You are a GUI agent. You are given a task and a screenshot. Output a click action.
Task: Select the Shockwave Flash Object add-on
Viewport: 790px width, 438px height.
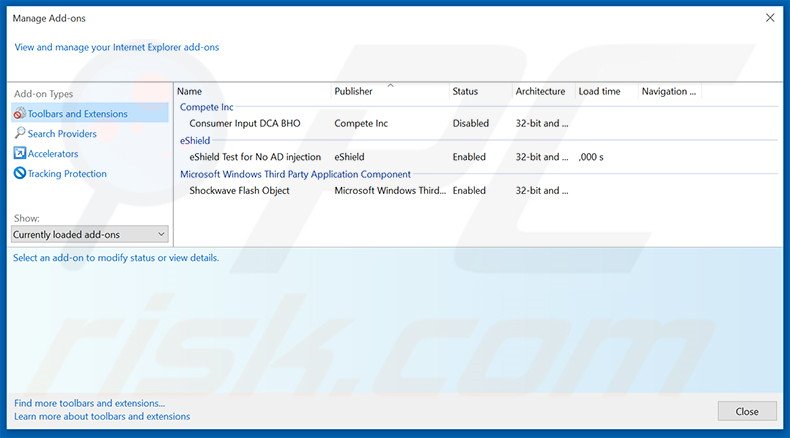click(239, 191)
